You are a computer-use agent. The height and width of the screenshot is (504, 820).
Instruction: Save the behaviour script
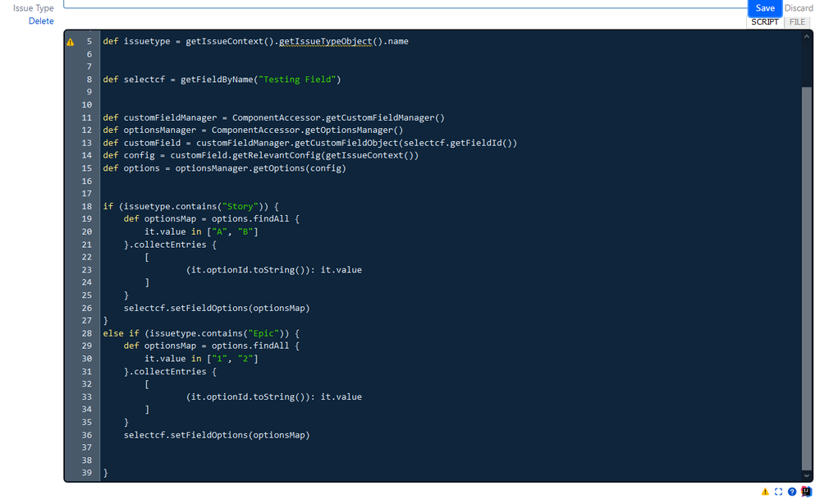coord(765,7)
